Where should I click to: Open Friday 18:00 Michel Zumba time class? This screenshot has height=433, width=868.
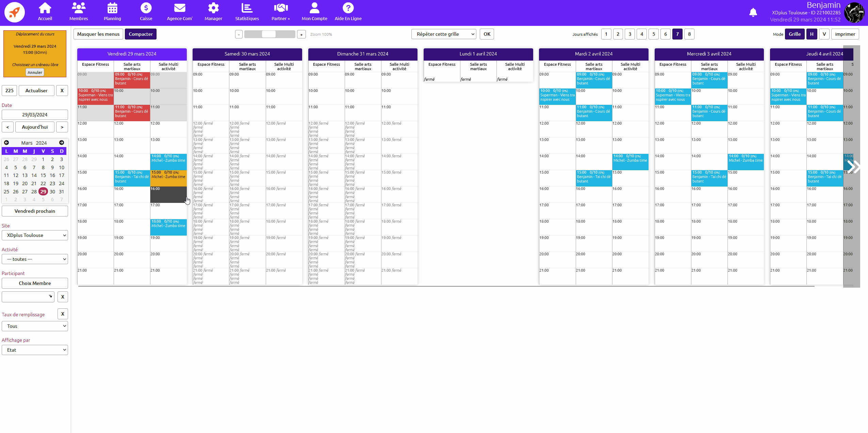168,227
